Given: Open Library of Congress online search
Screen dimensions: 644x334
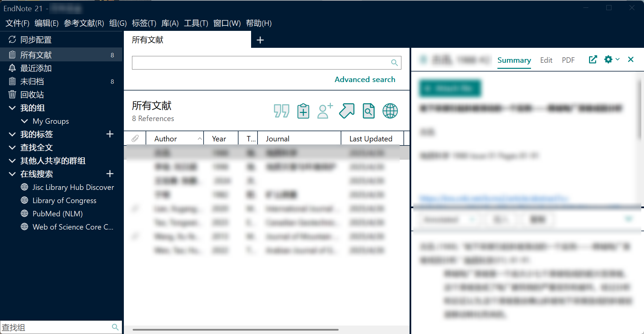Looking at the screenshot, I should [64, 200].
